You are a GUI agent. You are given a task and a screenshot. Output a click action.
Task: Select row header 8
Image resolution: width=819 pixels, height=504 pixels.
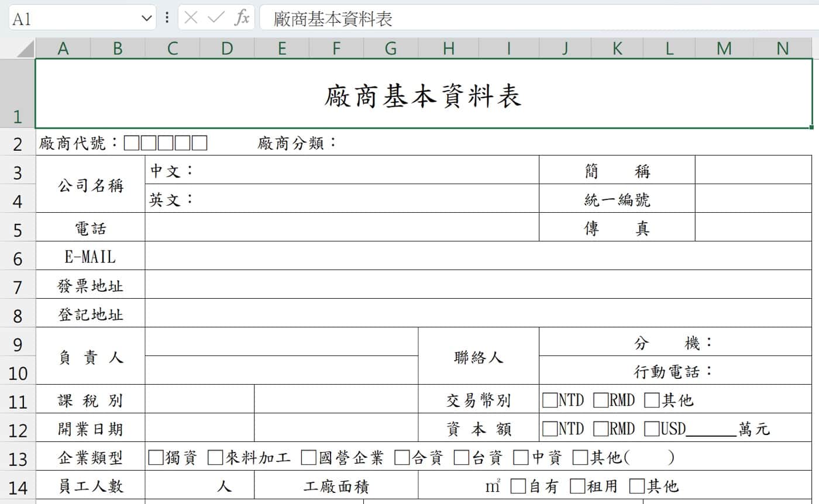(18, 315)
